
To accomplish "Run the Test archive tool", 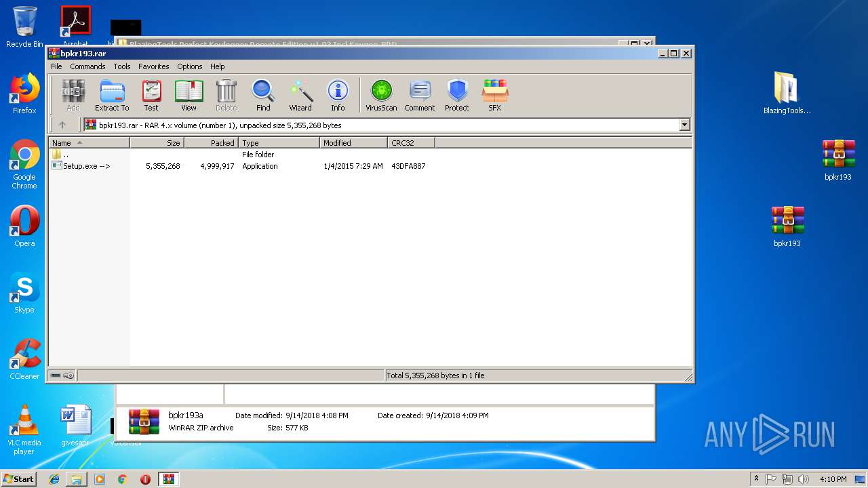I will (151, 95).
